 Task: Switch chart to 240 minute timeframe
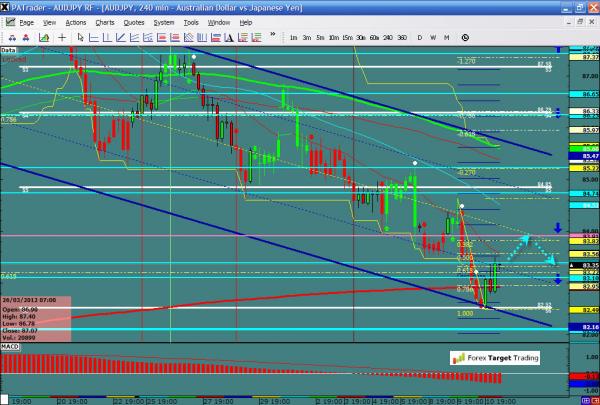point(387,37)
